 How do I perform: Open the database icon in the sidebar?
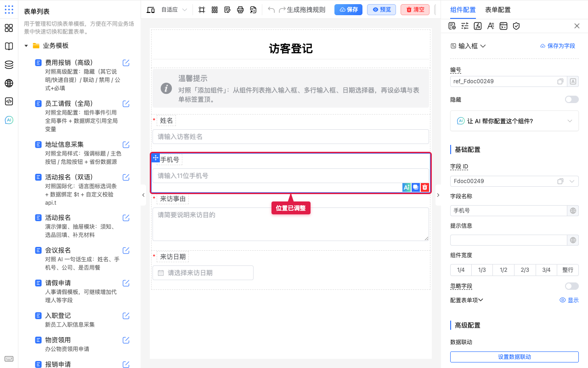(x=9, y=65)
